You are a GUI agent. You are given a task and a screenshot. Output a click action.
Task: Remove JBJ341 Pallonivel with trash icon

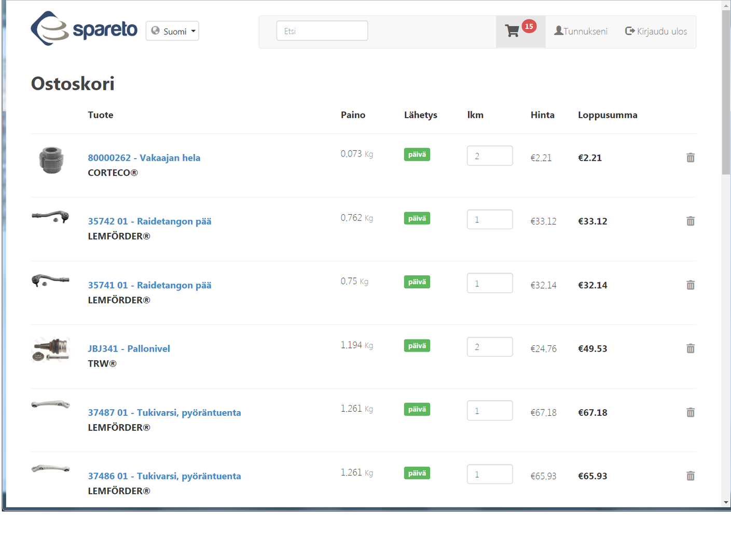click(x=690, y=348)
